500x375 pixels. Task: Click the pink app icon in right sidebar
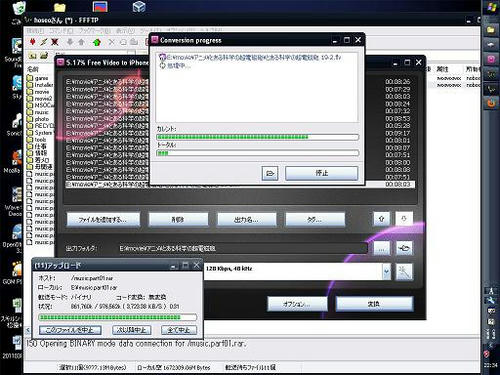(491, 59)
